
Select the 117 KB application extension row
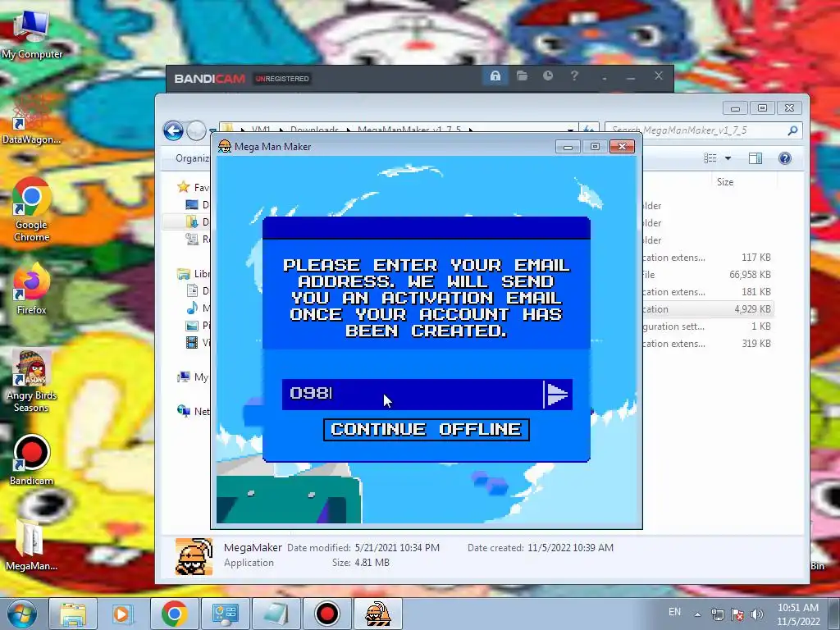coord(707,258)
